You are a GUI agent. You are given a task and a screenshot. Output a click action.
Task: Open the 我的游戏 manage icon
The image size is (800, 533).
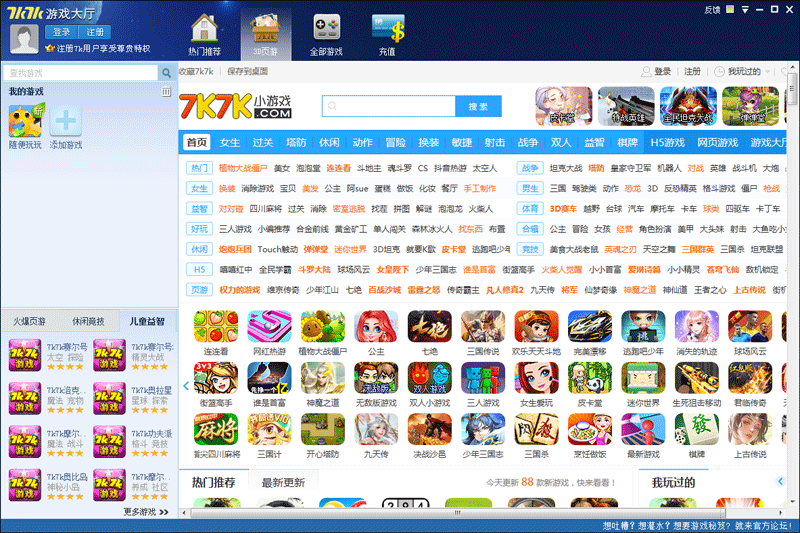[166, 92]
